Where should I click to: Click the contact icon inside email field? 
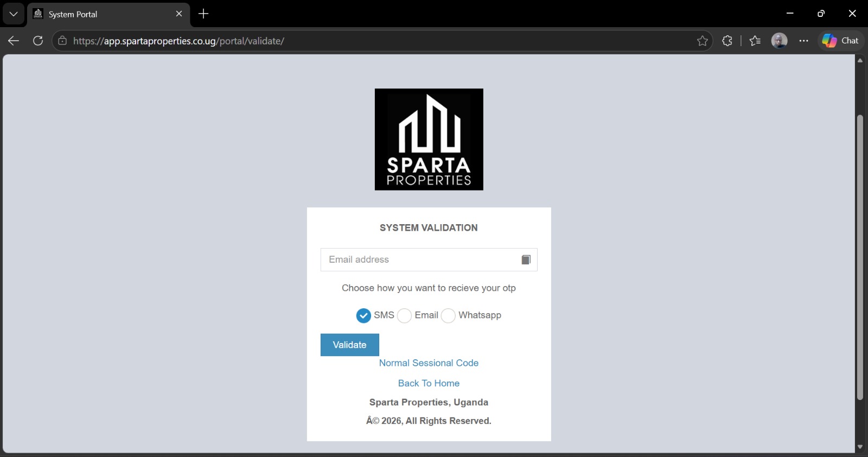click(526, 260)
